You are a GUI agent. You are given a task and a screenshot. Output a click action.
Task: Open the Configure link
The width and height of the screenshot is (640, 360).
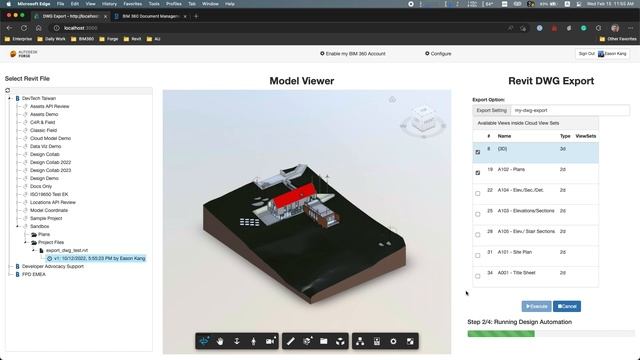pyautogui.click(x=438, y=53)
